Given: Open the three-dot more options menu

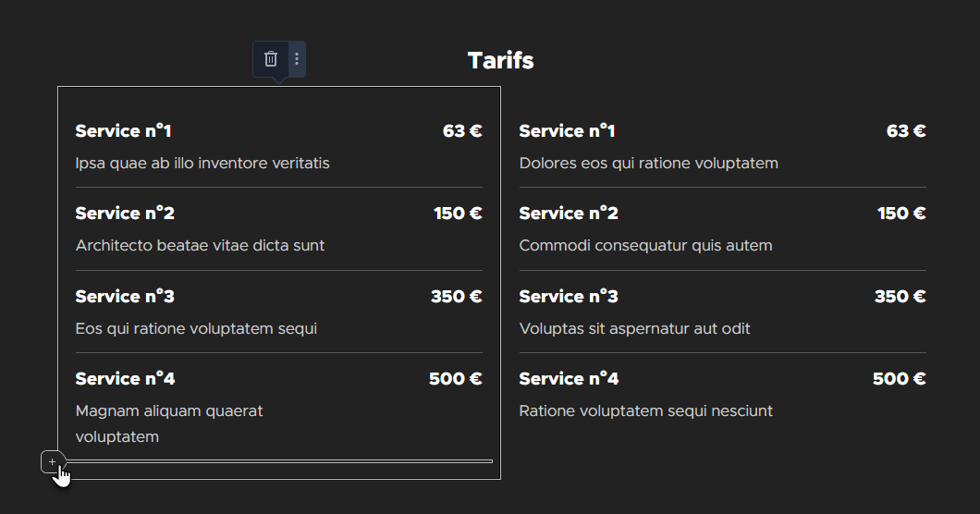Looking at the screenshot, I should [x=297, y=59].
